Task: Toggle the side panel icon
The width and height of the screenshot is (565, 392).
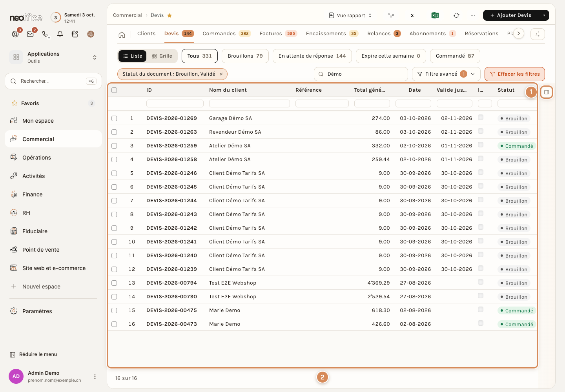Action: (x=547, y=92)
